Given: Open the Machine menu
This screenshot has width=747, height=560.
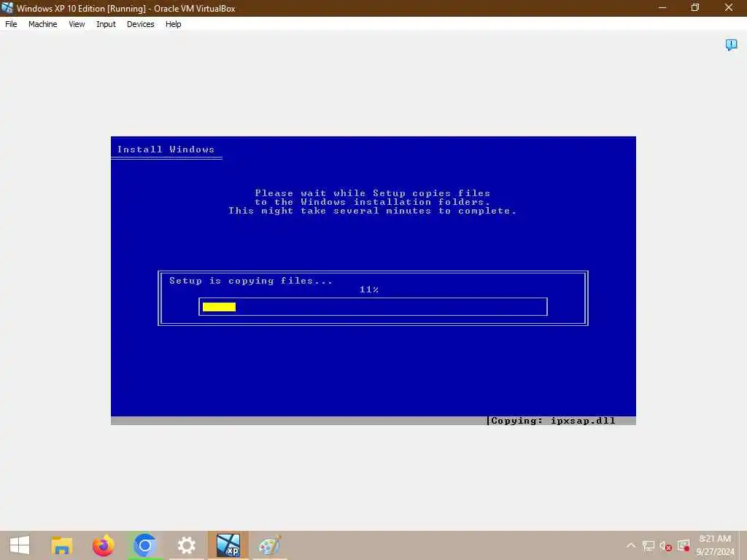Looking at the screenshot, I should point(42,24).
